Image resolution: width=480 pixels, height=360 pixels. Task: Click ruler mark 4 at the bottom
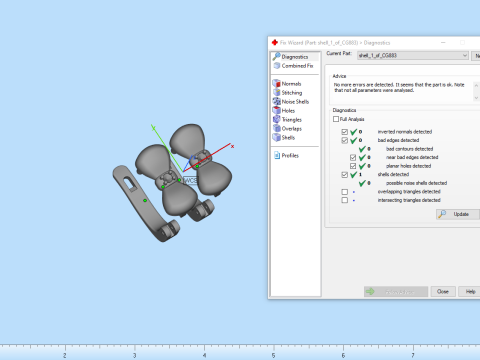click(x=204, y=355)
